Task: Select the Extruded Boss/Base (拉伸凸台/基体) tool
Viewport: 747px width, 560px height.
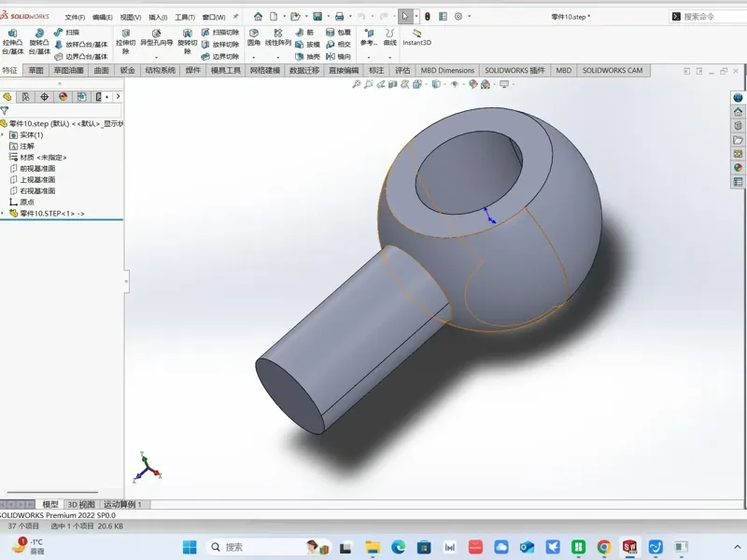Action: click(13, 41)
